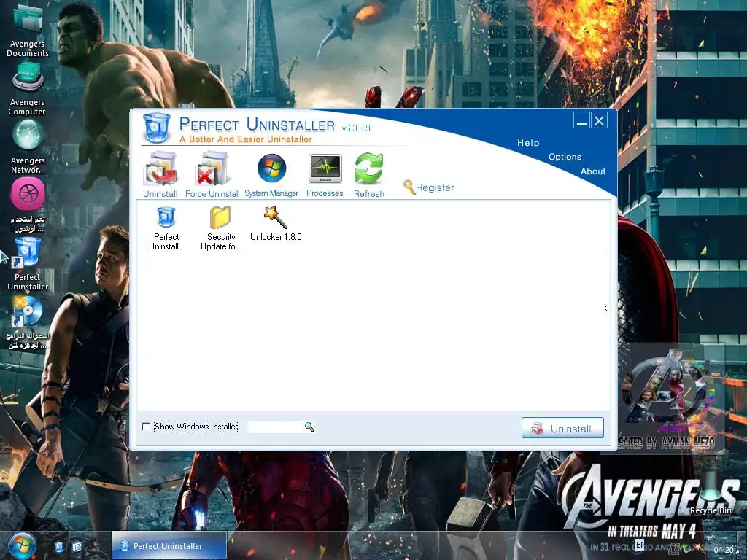Click the search text field
Screen dimensions: 747x560
(x=276, y=427)
